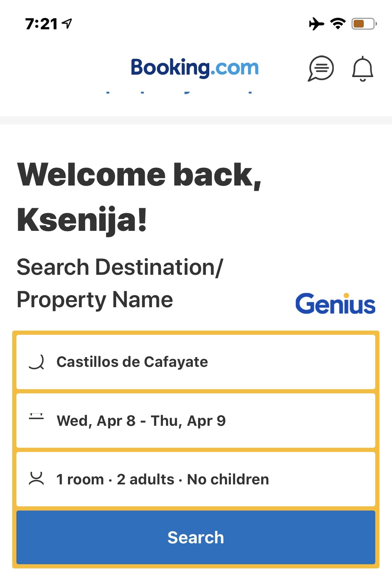Tap the location arrow beside the time
392x574 pixels.
click(67, 23)
